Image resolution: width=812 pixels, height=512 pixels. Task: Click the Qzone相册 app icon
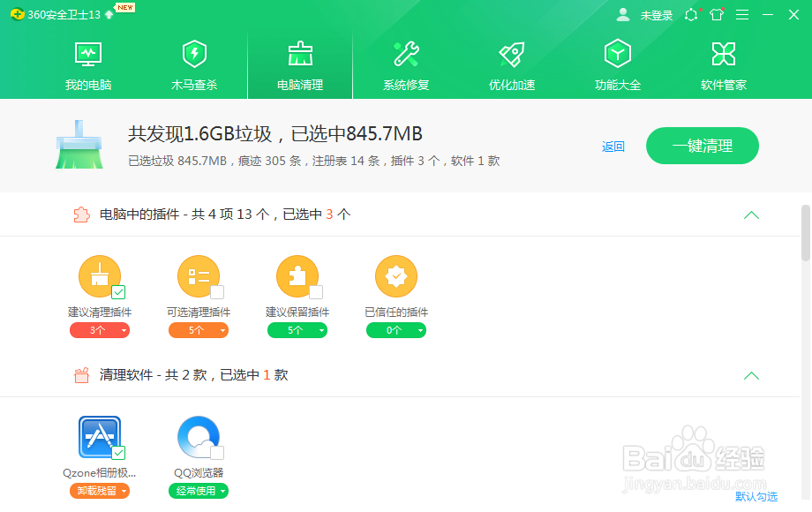pyautogui.click(x=100, y=437)
